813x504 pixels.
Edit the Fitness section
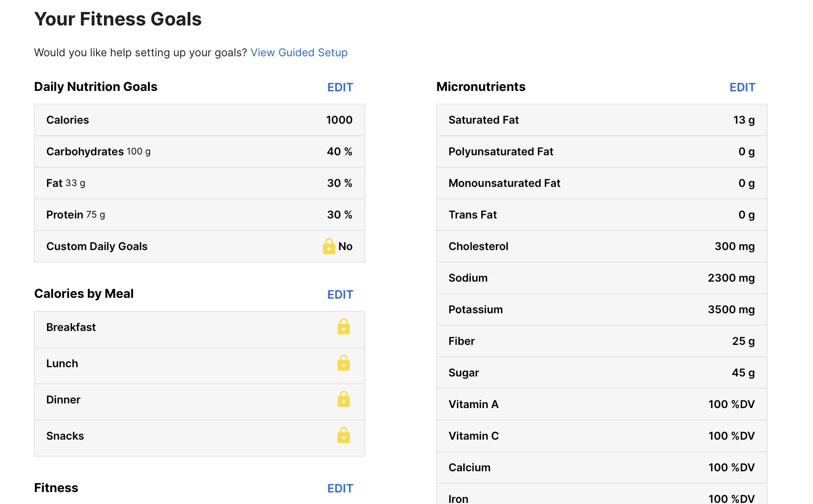click(340, 488)
